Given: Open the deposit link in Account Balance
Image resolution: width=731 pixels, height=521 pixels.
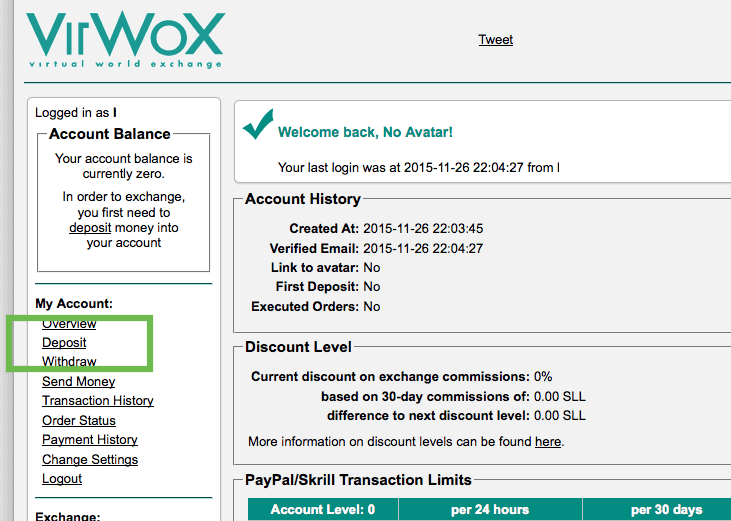Looking at the screenshot, I should (90, 227).
